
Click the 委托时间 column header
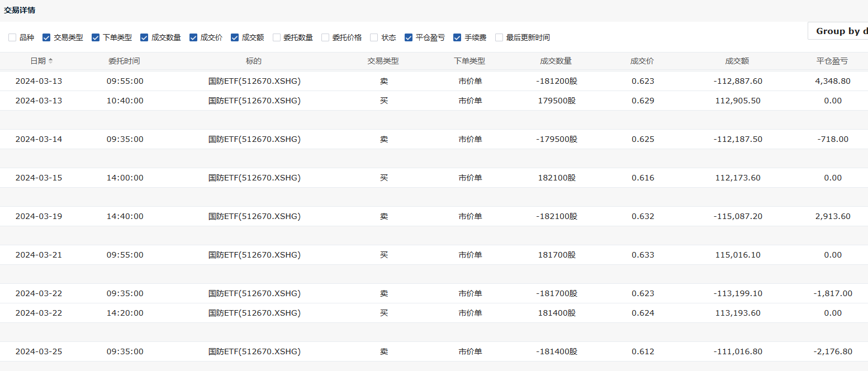124,61
